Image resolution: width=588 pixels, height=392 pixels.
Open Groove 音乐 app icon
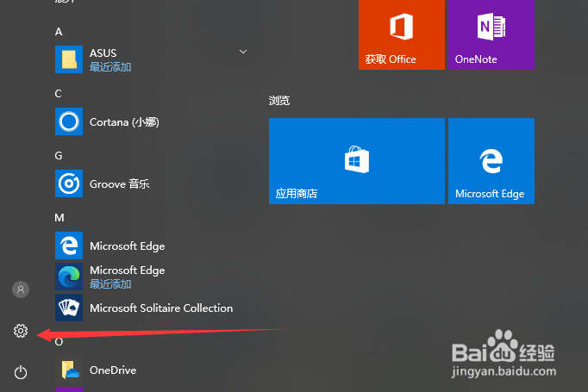coord(69,184)
